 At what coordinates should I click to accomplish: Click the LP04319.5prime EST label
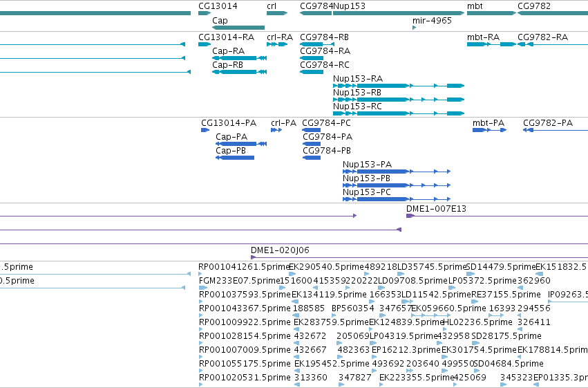point(404,336)
